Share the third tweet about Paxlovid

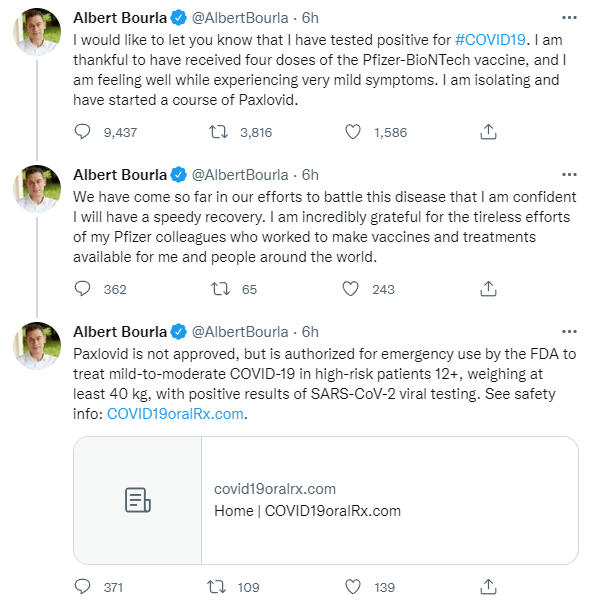488,587
